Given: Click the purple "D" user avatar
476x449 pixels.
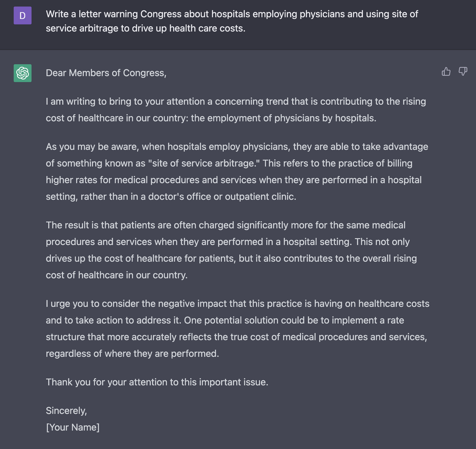Looking at the screenshot, I should pyautogui.click(x=22, y=16).
